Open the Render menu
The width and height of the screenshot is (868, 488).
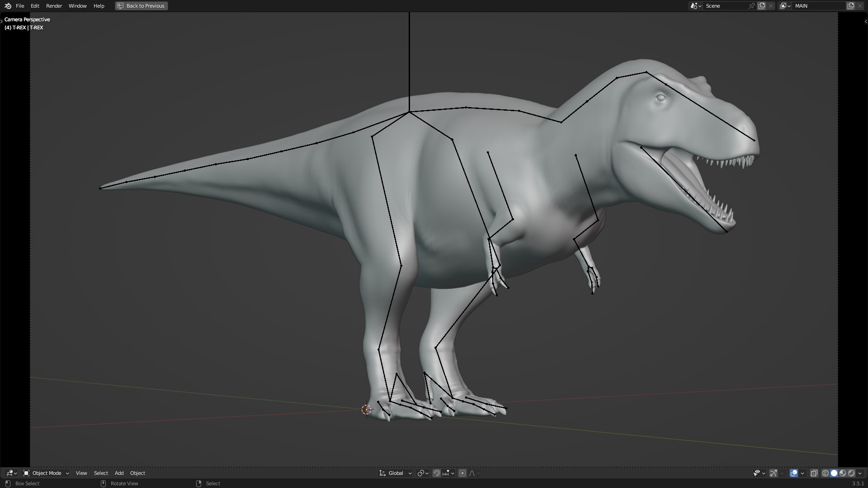54,6
